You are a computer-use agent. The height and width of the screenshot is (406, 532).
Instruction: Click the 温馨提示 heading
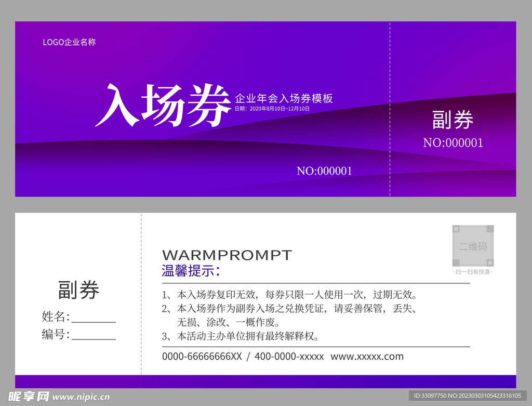[x=190, y=271]
